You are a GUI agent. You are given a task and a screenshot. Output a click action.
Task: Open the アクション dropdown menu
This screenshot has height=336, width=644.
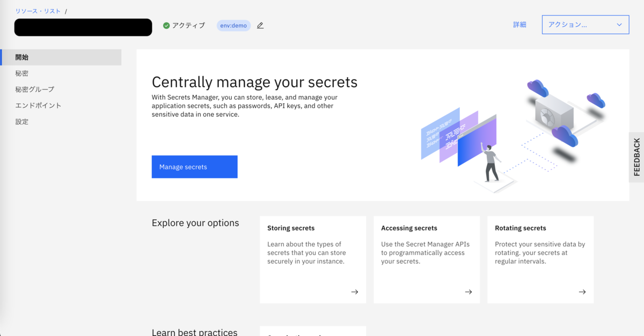585,24
